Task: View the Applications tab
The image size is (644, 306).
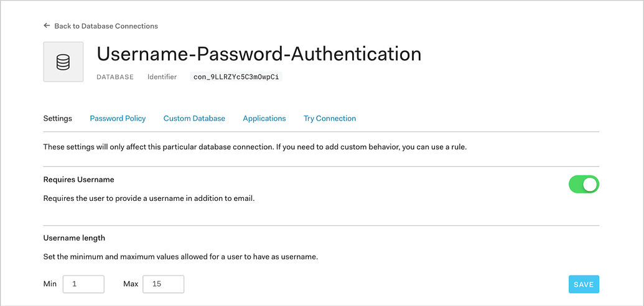Action: (x=264, y=118)
